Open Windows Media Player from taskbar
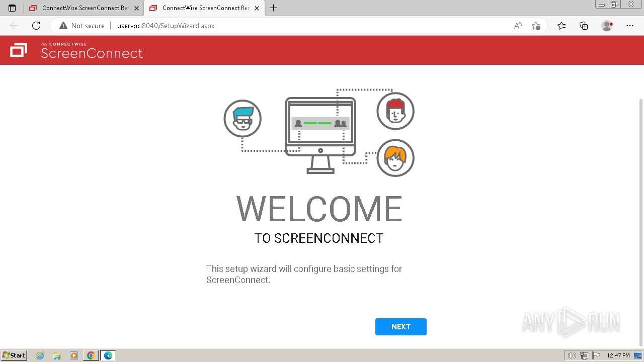Screen dimensions: 644x362 pyautogui.click(x=74, y=355)
